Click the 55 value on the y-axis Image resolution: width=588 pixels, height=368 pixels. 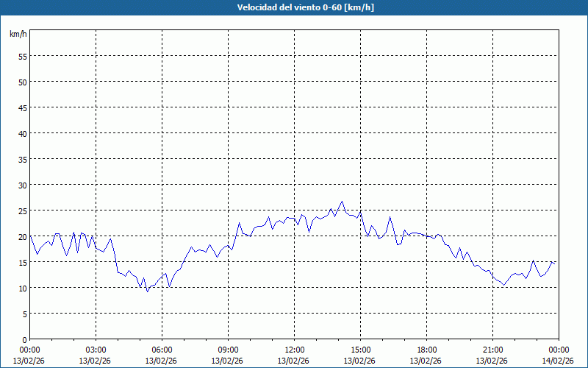click(x=22, y=56)
